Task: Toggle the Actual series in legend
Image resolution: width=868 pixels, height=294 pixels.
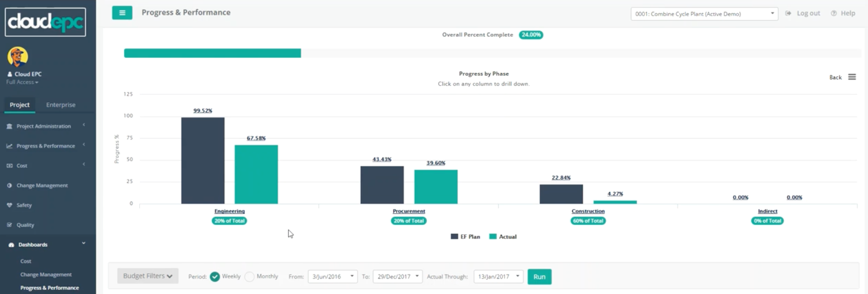Action: (x=503, y=237)
